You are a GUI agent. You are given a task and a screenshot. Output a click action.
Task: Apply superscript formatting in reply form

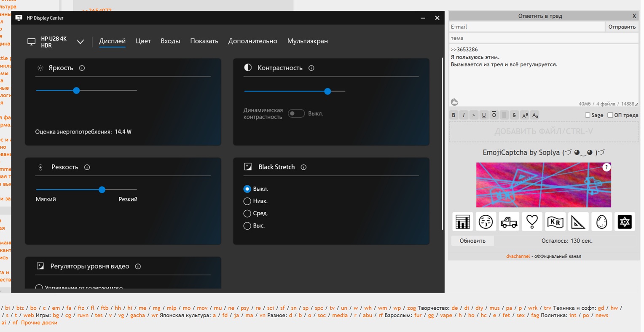tap(525, 115)
